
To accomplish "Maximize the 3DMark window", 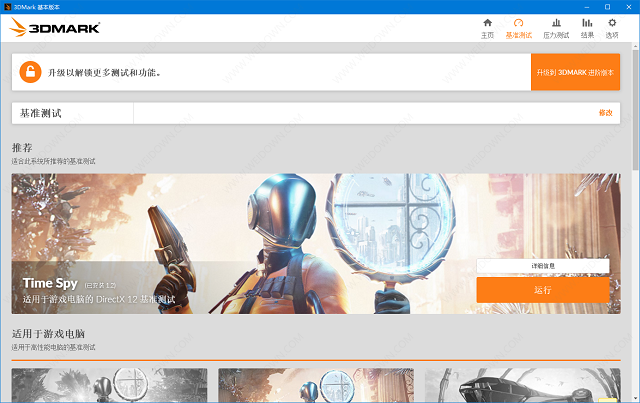I will [x=607, y=7].
